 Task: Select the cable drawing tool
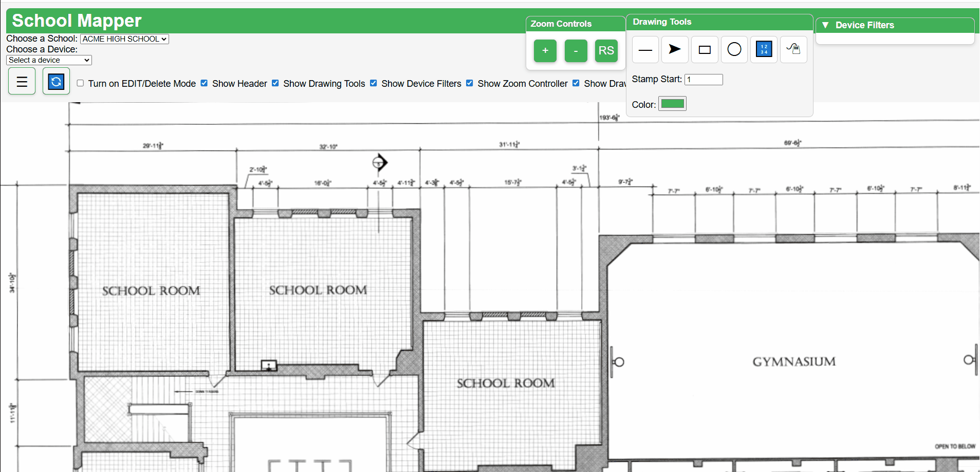click(x=793, y=50)
